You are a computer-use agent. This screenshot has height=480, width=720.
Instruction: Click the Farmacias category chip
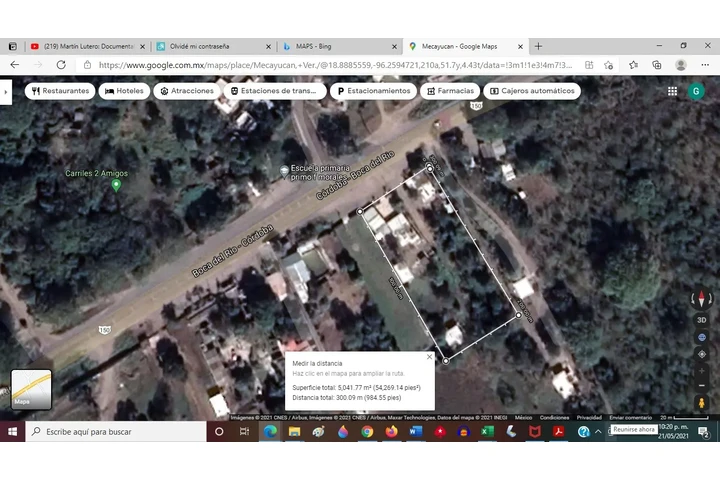pos(450,91)
